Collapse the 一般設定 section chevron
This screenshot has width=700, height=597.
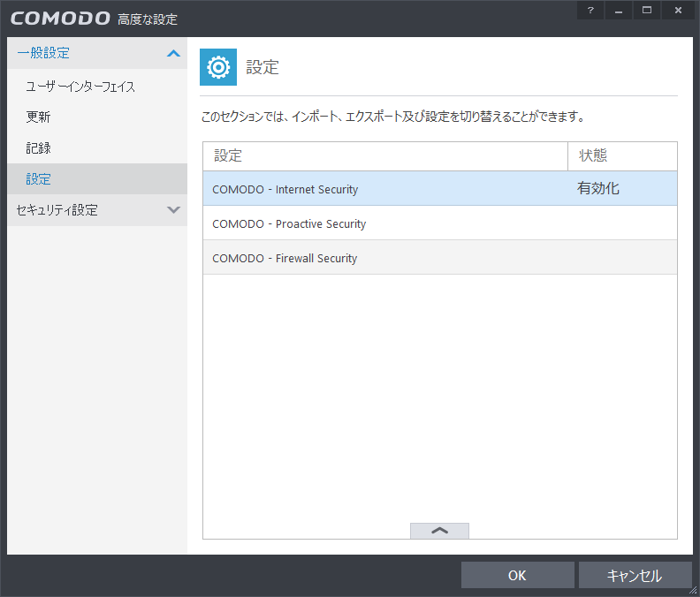point(173,54)
